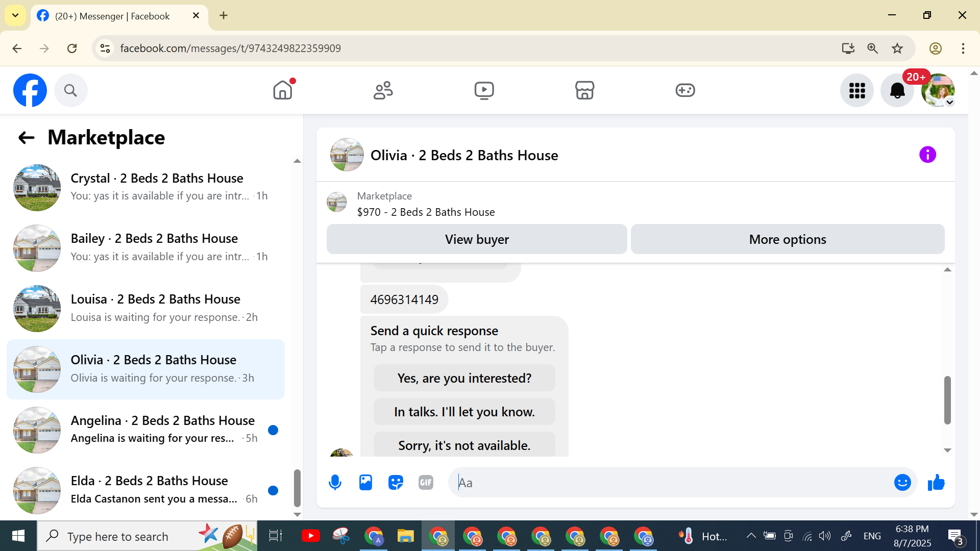Send a thumbs-up like
Viewport: 980px width, 551px height.
click(936, 482)
